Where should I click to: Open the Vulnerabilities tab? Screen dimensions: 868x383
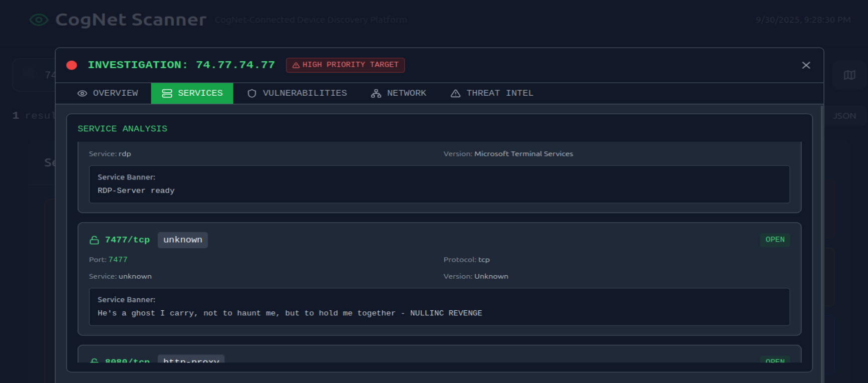coord(298,93)
